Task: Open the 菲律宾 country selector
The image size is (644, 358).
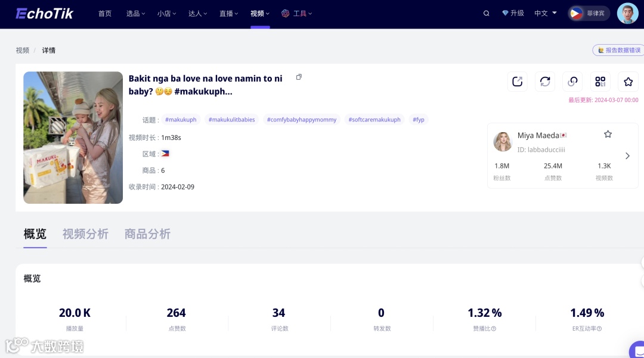Action: pos(589,14)
